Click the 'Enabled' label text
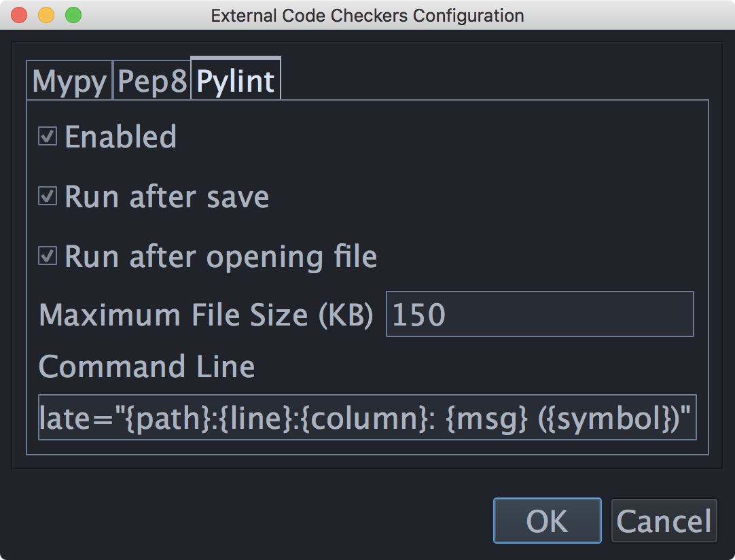Image resolution: width=735 pixels, height=560 pixels. 120,137
